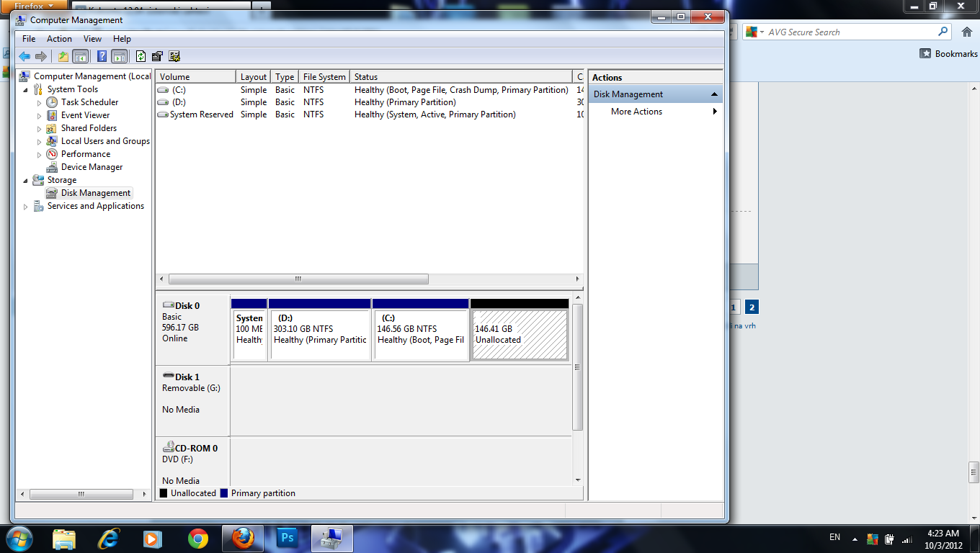The image size is (980, 553).
Task: Select the (C:) volume row in the list
Action: [370, 90]
